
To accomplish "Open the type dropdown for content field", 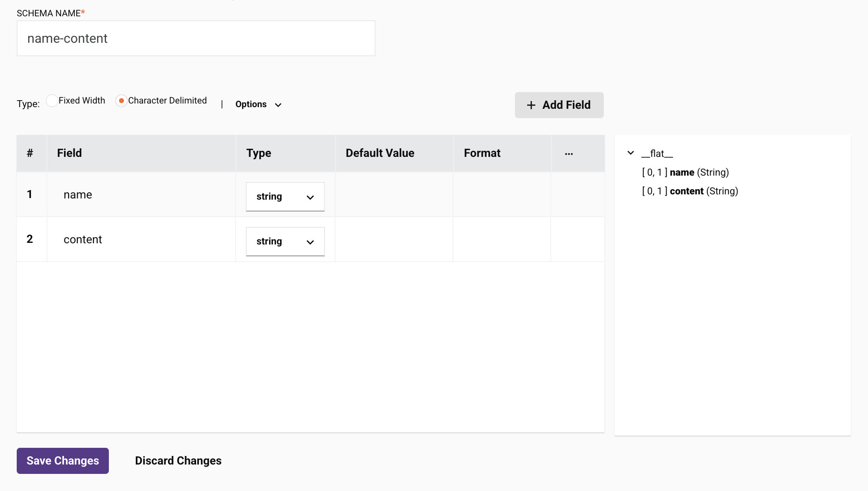I will 285,242.
